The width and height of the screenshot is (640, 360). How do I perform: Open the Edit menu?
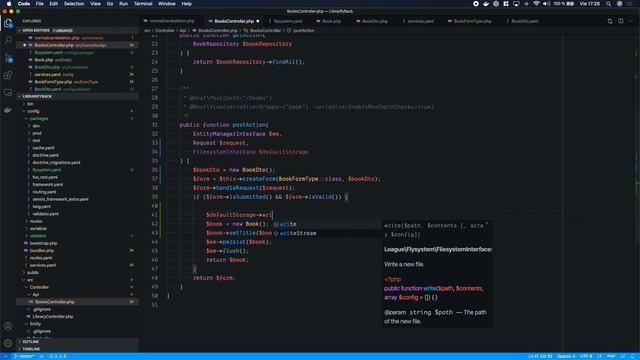53,4
